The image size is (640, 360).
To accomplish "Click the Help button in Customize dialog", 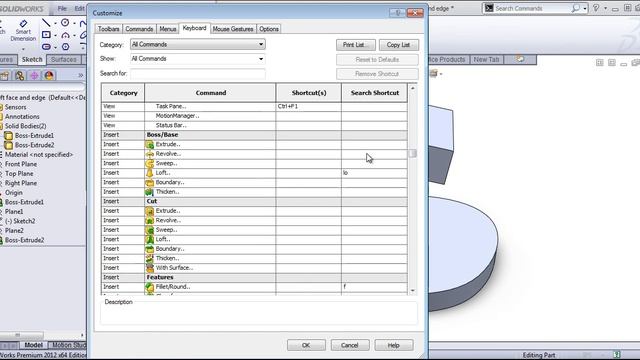I will tap(393, 345).
